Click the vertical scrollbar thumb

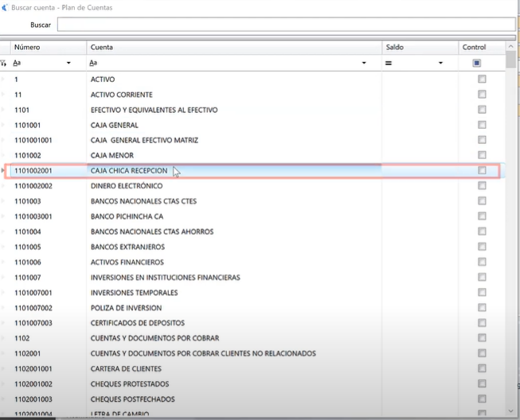pyautogui.click(x=510, y=60)
